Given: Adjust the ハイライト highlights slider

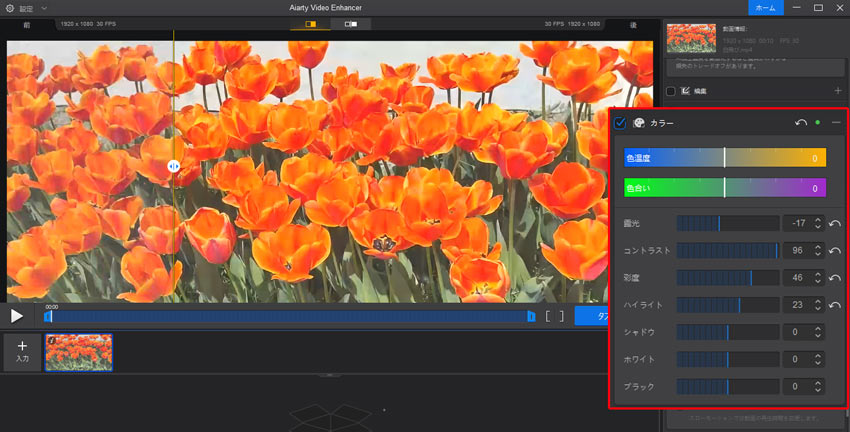Looking at the screenshot, I should (727, 305).
